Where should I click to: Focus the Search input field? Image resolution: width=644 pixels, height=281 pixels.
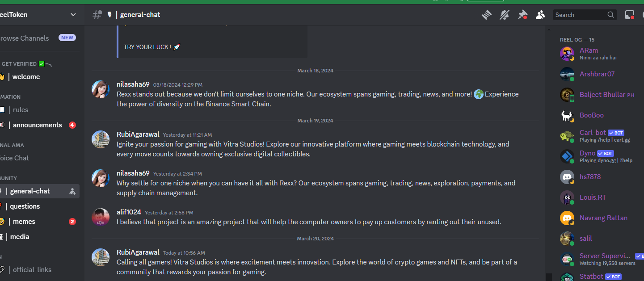580,15
